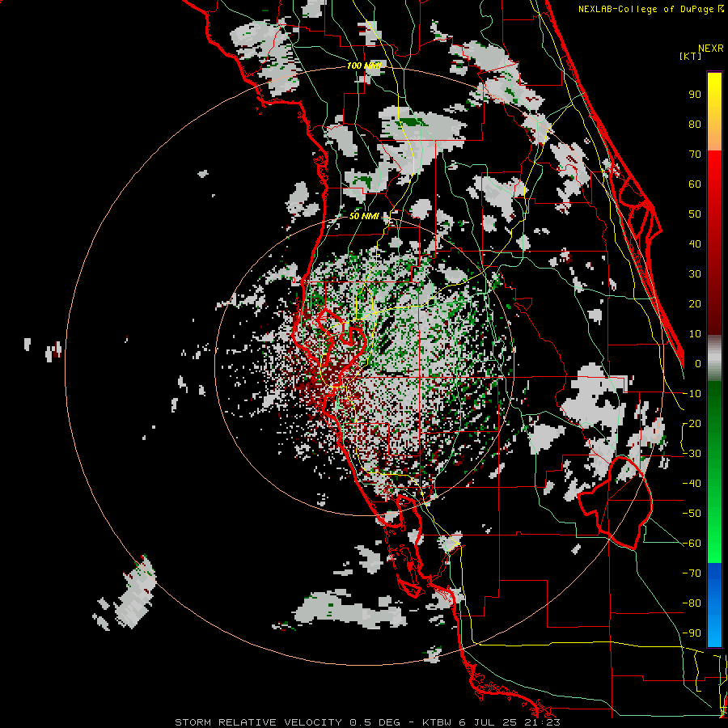This screenshot has height=728, width=728.
Task: Click the -90 value on the scale
Action: 692,633
